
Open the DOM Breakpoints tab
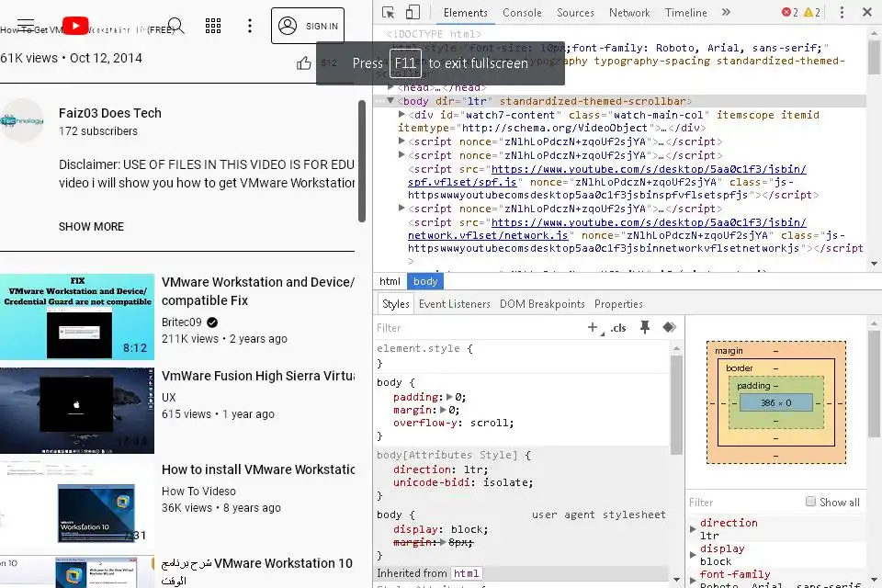pyautogui.click(x=542, y=304)
